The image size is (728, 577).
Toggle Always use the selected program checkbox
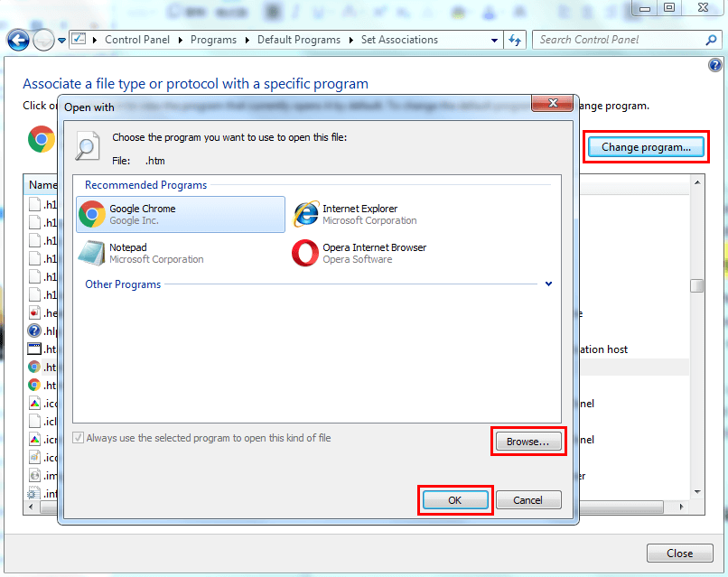pyautogui.click(x=78, y=438)
